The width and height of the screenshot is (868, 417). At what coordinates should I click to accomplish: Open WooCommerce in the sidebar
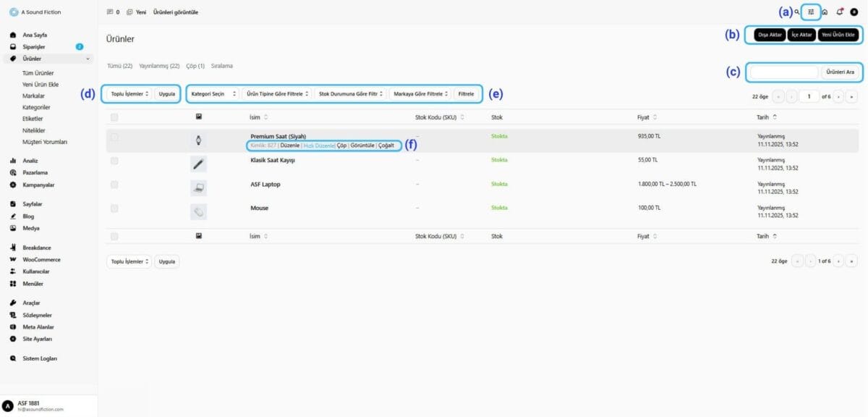pos(41,259)
